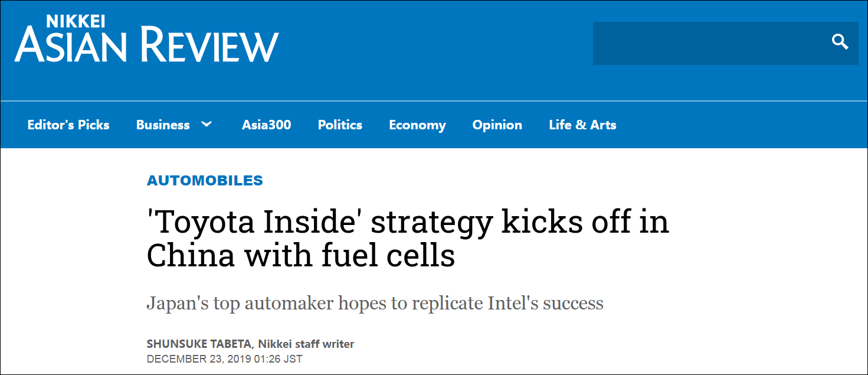Screen dimensions: 868x375
Task: Click the magnifying glass search icon
Action: point(840,42)
